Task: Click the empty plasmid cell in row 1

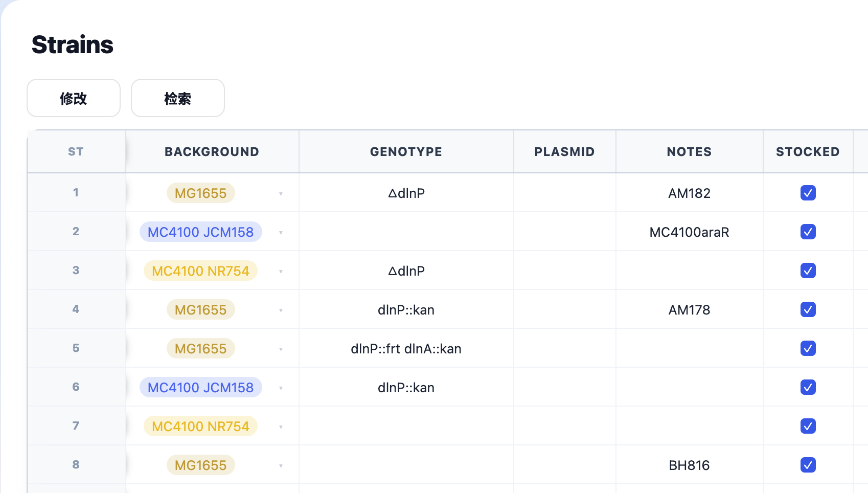Action: (565, 193)
